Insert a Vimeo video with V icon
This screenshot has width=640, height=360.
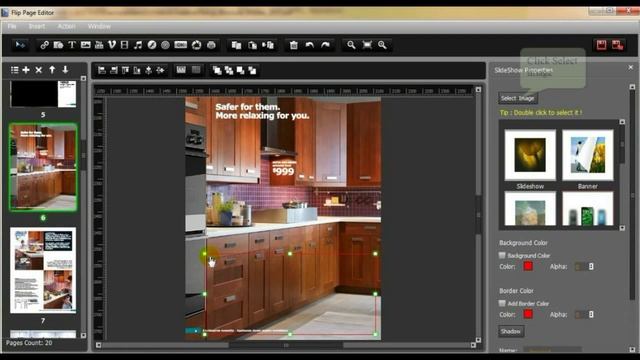[x=112, y=45]
